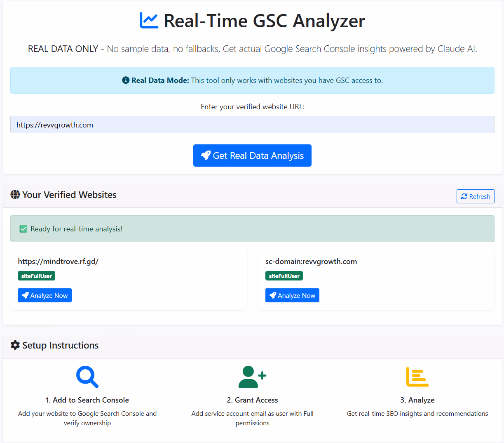Select Analyze Now for sc-domain:revvgrowth.com
This screenshot has height=443, width=504.
(x=292, y=295)
